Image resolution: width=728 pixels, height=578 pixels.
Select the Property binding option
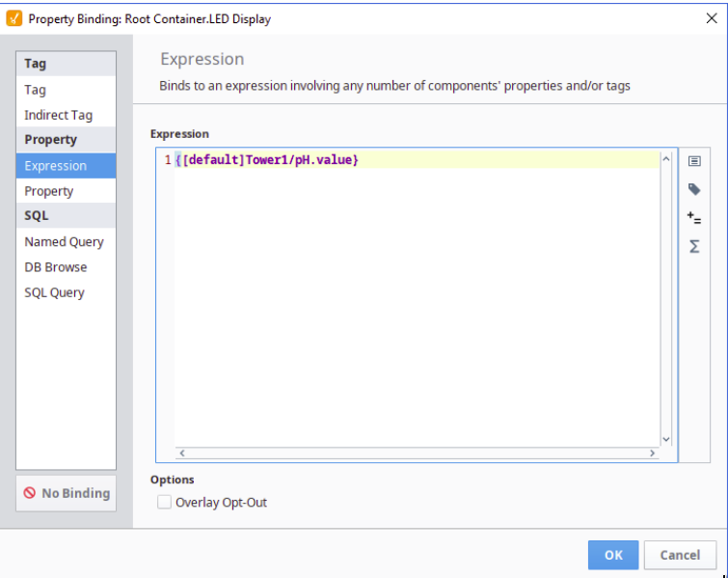(x=49, y=191)
